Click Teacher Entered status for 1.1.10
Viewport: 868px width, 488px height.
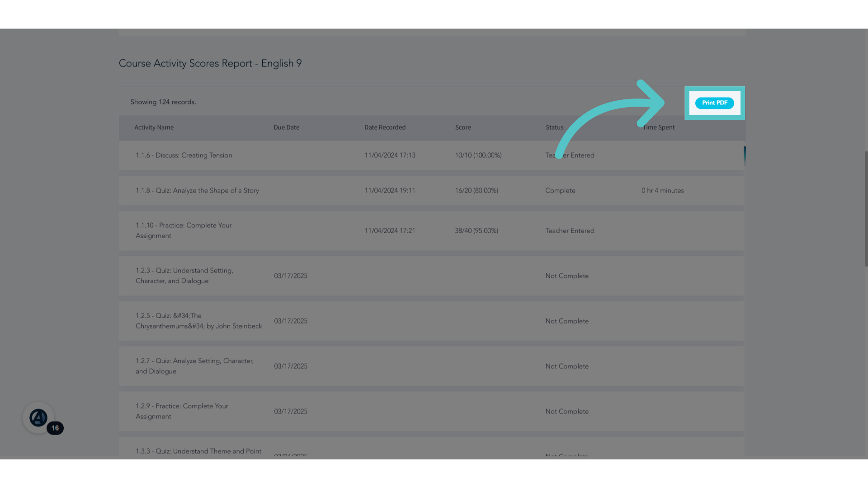click(x=570, y=230)
